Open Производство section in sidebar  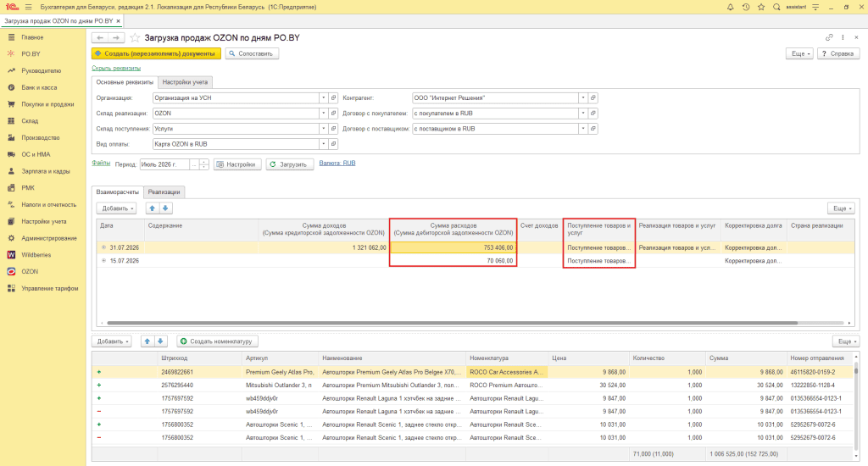click(41, 138)
